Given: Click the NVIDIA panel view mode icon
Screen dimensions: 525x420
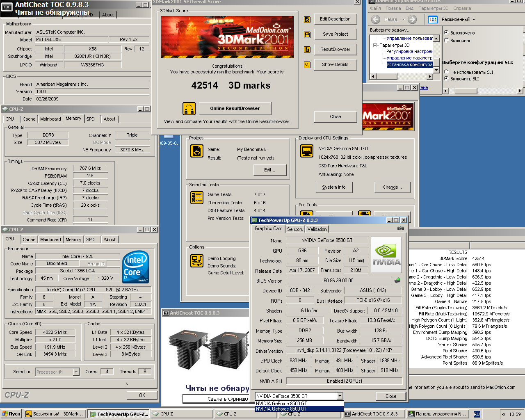Looking at the screenshot, I should [433, 19].
